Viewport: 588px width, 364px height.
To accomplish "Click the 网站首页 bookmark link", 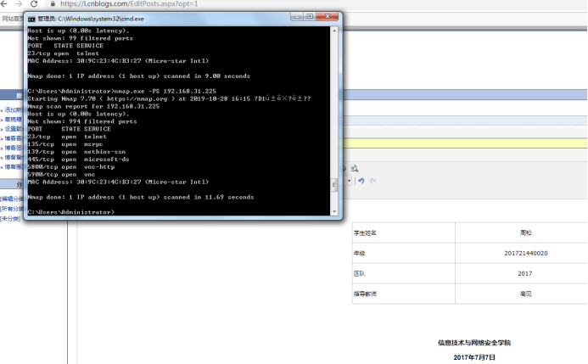I will point(13,19).
